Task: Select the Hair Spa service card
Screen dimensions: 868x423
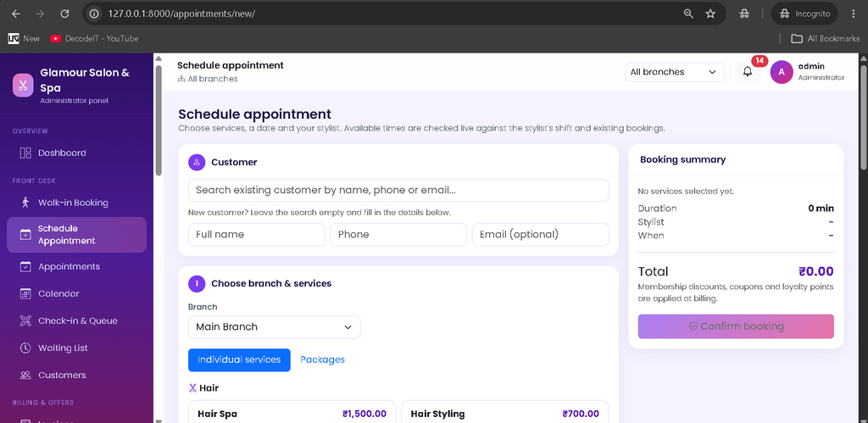Action: (292, 411)
